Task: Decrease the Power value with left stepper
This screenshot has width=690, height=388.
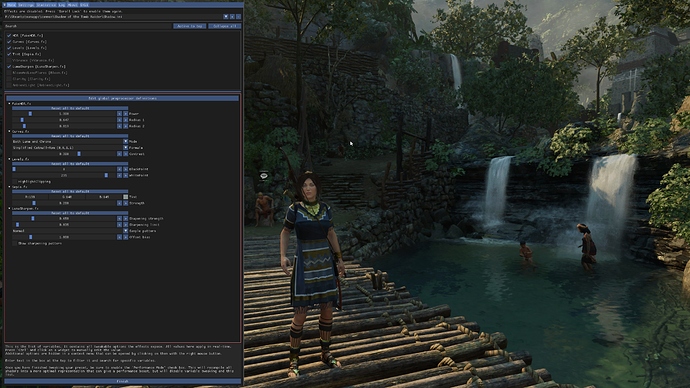Action: click(x=119, y=113)
